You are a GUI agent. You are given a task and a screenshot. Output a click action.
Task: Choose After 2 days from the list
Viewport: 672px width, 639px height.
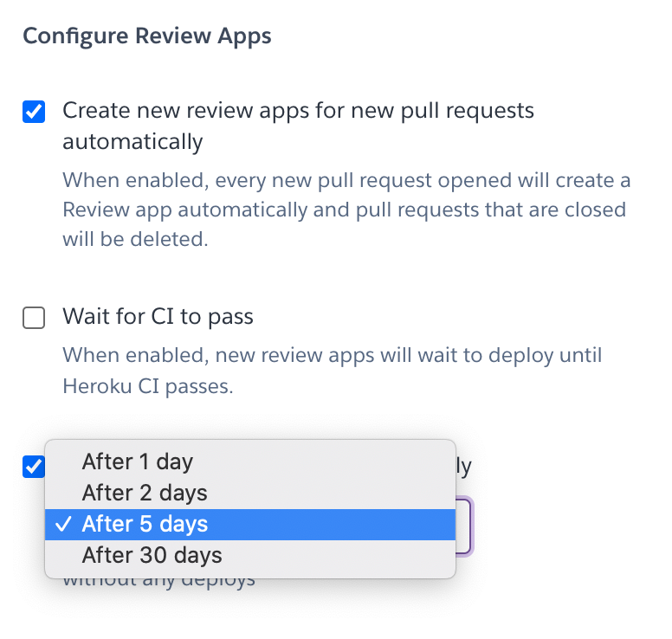pyautogui.click(x=145, y=493)
